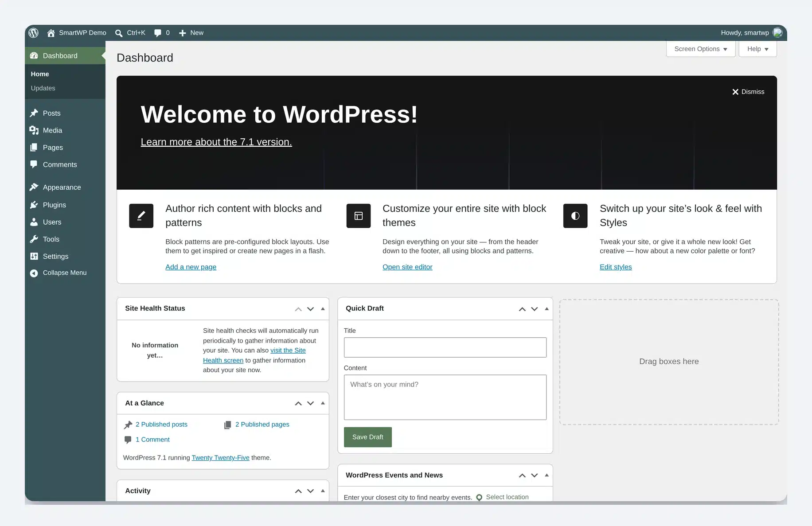This screenshot has width=812, height=526.
Task: Click the home icon beside SmartWP Demo
Action: tap(51, 33)
